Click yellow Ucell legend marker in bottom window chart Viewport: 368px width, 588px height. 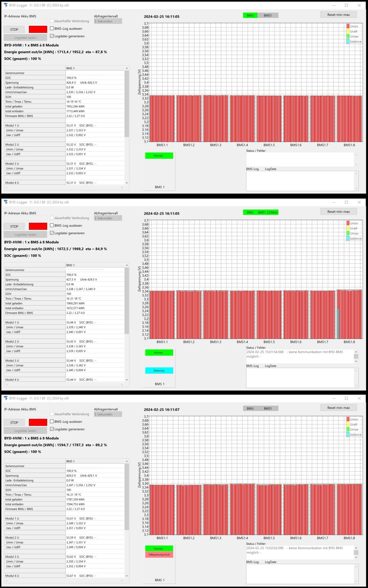[348, 424]
